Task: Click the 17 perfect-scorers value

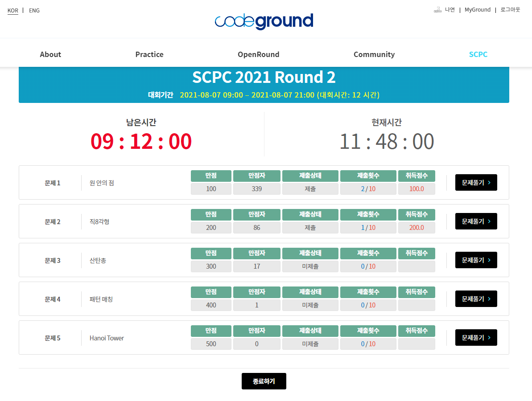Action: point(257,266)
